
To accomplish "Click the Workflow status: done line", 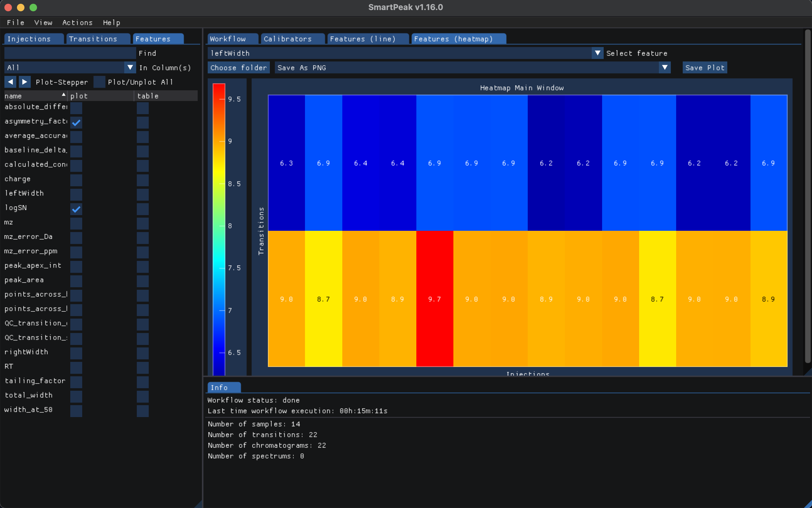I will (254, 400).
